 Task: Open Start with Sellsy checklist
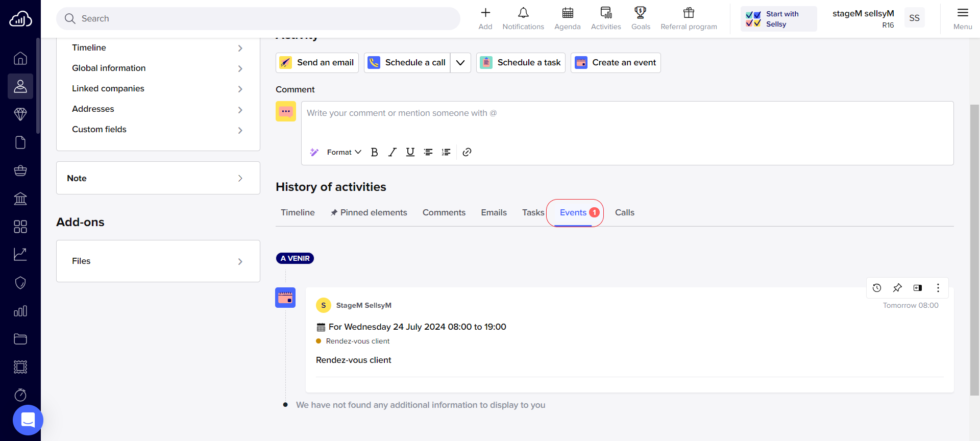[x=779, y=19]
